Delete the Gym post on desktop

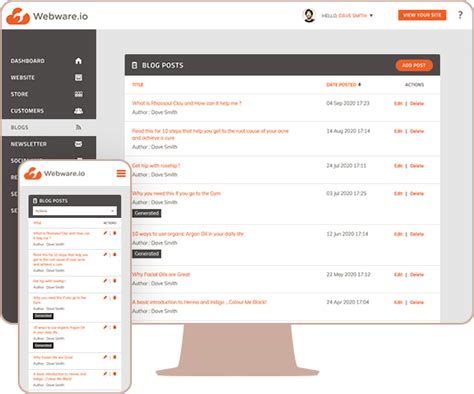click(417, 193)
